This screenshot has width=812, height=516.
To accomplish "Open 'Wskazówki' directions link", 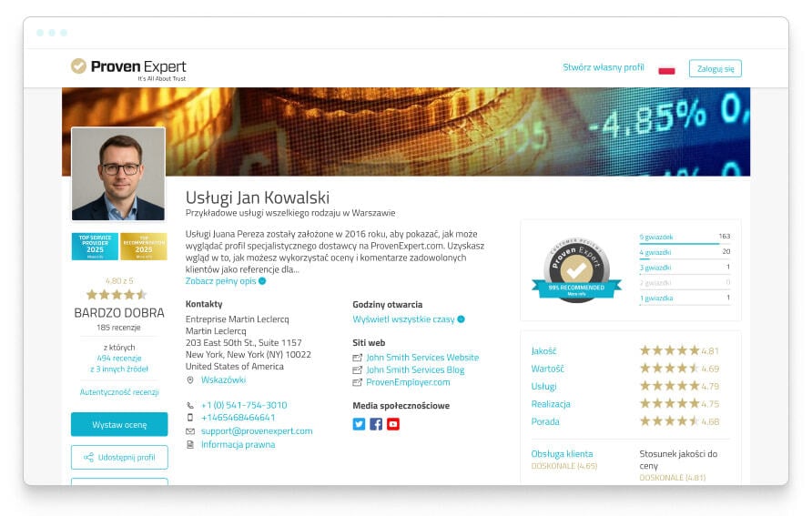I will pyautogui.click(x=223, y=379).
